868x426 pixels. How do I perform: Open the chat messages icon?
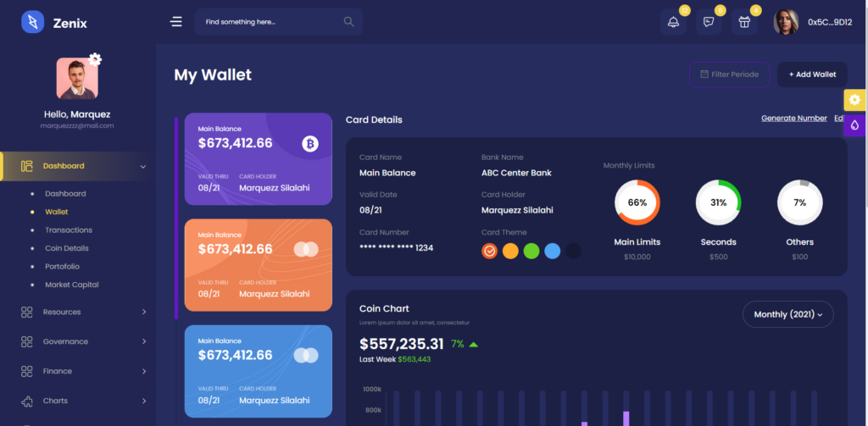point(709,22)
